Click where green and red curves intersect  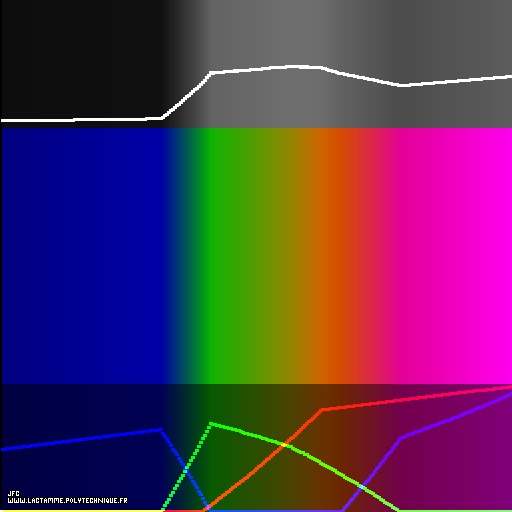tap(284, 445)
